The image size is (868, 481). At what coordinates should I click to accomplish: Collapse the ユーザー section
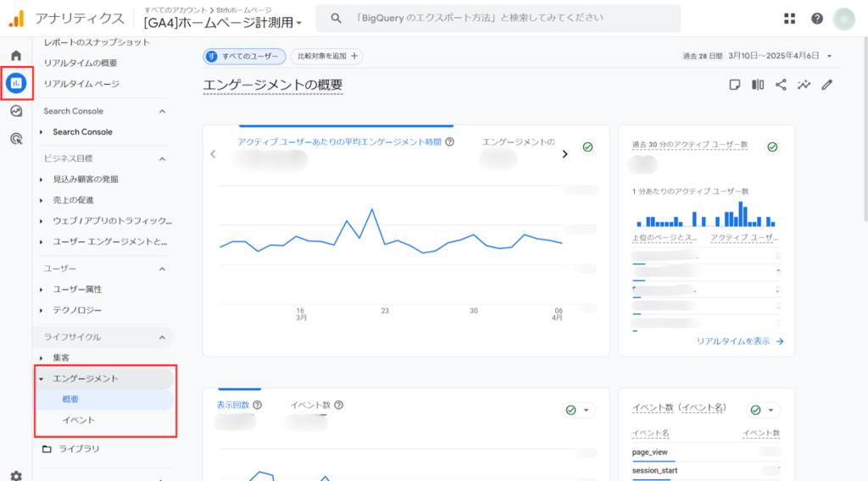pos(162,268)
